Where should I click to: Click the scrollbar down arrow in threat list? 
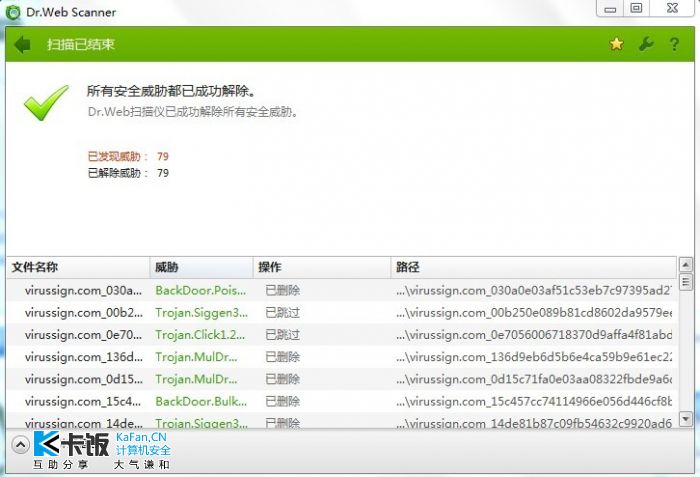(x=686, y=418)
